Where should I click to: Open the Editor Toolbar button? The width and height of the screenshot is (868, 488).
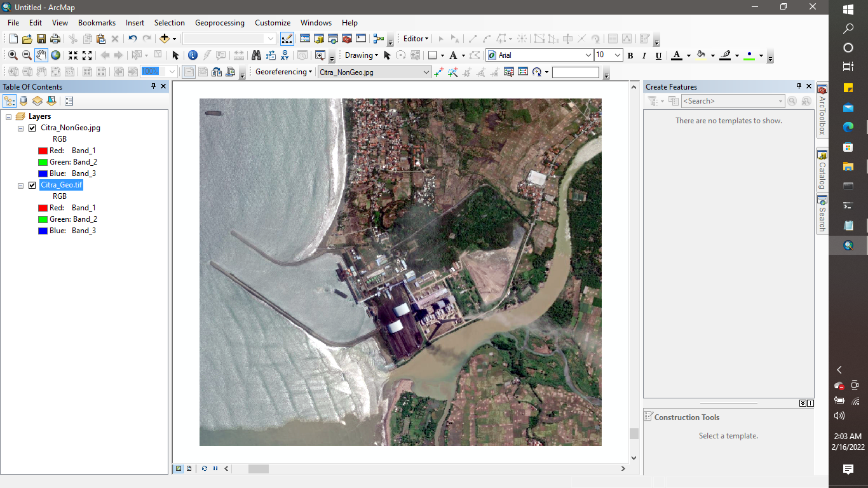click(x=287, y=39)
